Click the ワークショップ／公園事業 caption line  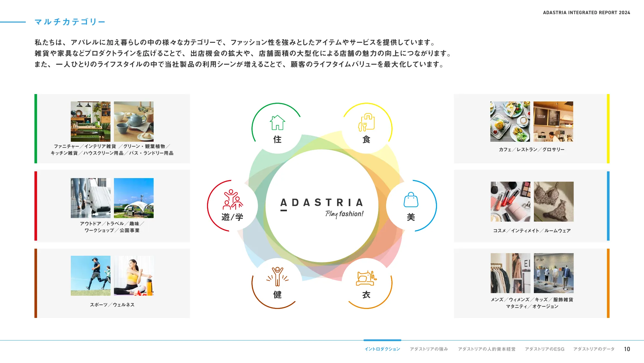pyautogui.click(x=112, y=230)
